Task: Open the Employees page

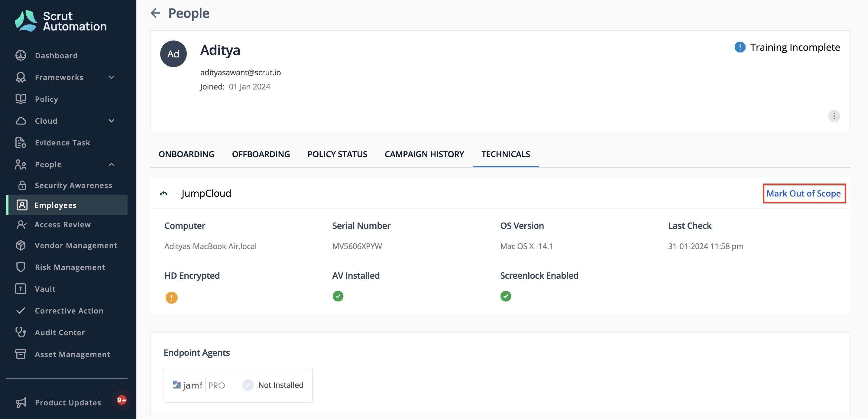Action: pos(67,205)
